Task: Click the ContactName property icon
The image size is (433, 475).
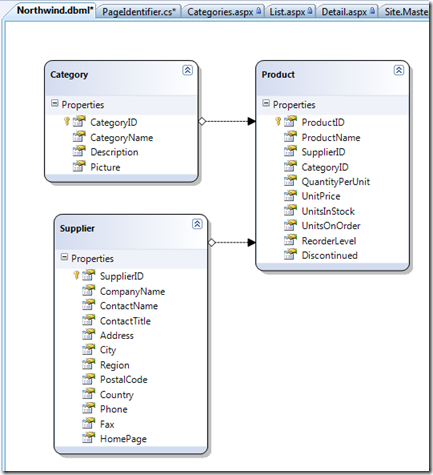Action: [x=89, y=305]
